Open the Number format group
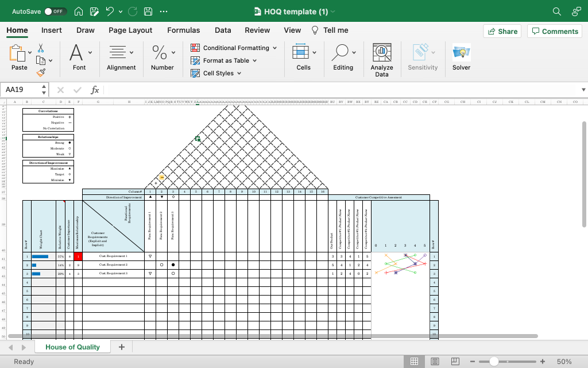 pos(163,57)
